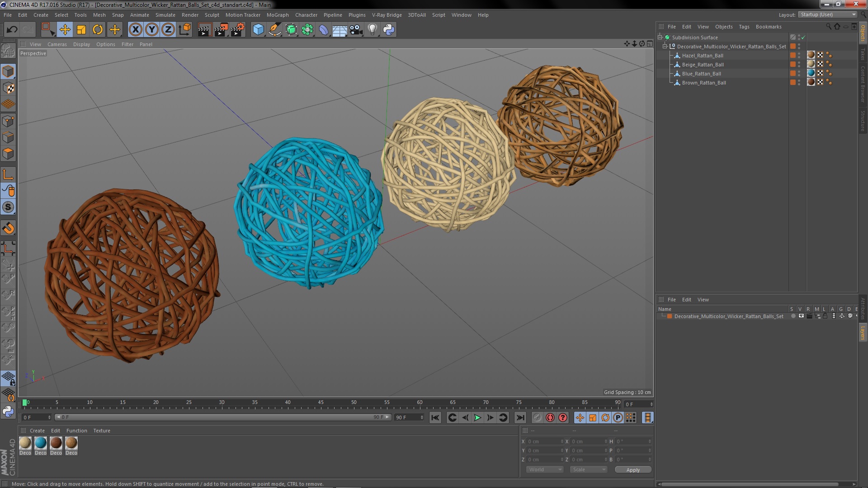This screenshot has width=868, height=488.
Task: Open the MoGraph menu
Action: click(x=278, y=15)
